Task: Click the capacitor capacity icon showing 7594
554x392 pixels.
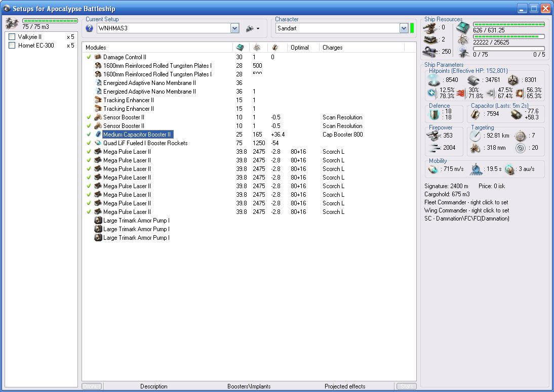Action: tap(476, 114)
